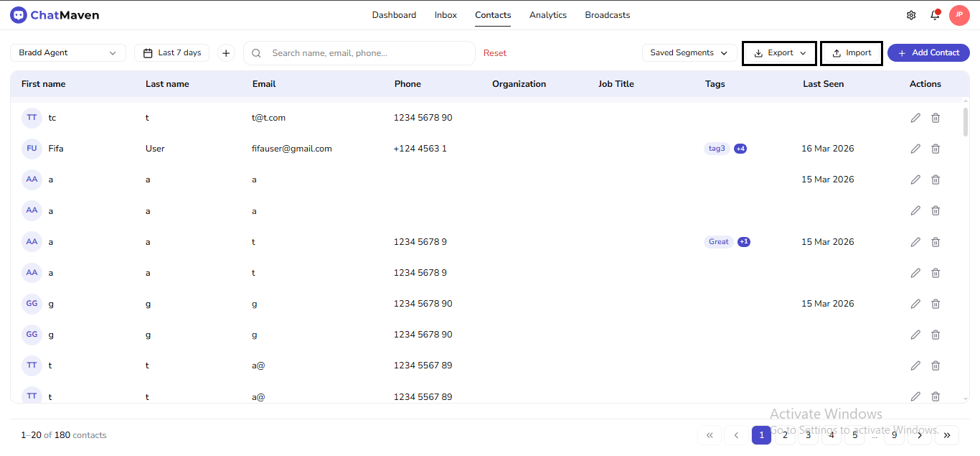Open the Broadcasts section
This screenshot has width=980, height=456.
[607, 14]
